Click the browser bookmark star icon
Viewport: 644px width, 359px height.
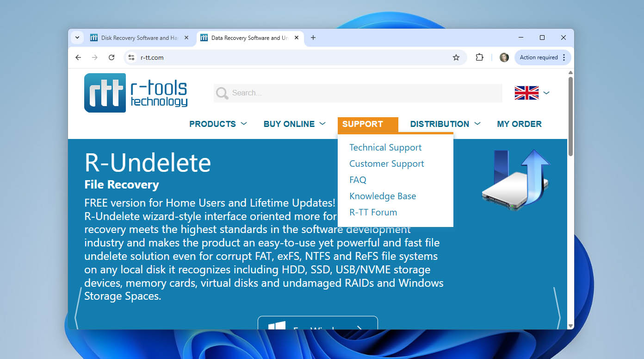(x=456, y=57)
